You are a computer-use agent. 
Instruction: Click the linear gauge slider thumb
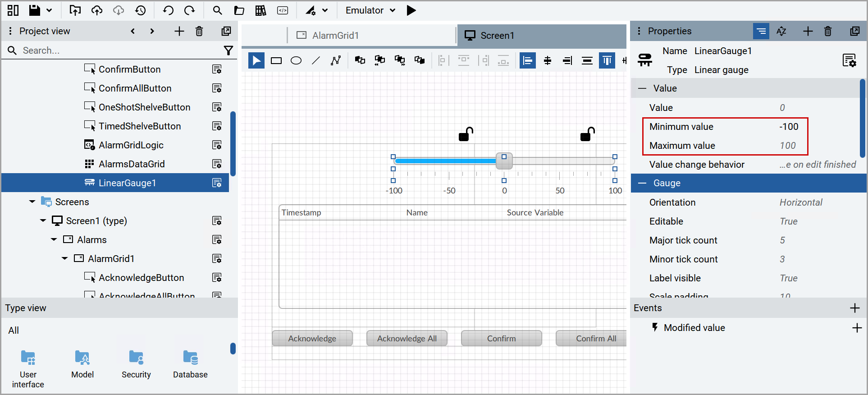click(504, 161)
